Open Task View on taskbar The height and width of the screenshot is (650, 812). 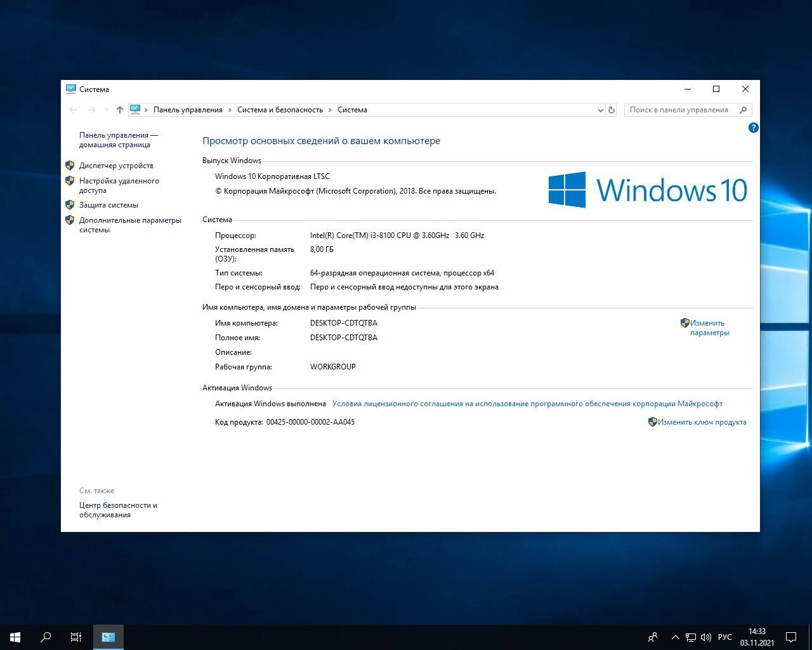click(x=76, y=637)
